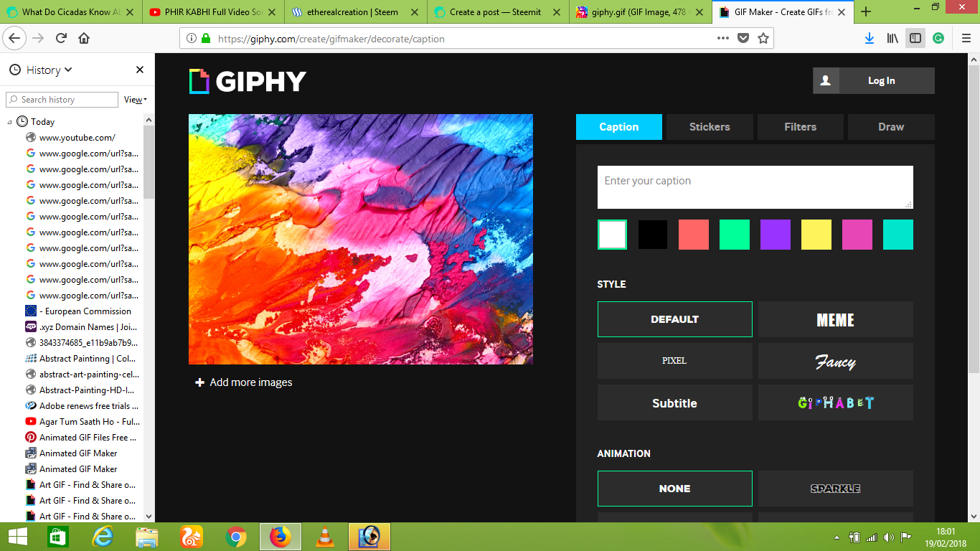Select the GIPHABET caption style
Image resolution: width=980 pixels, height=551 pixels.
click(835, 402)
